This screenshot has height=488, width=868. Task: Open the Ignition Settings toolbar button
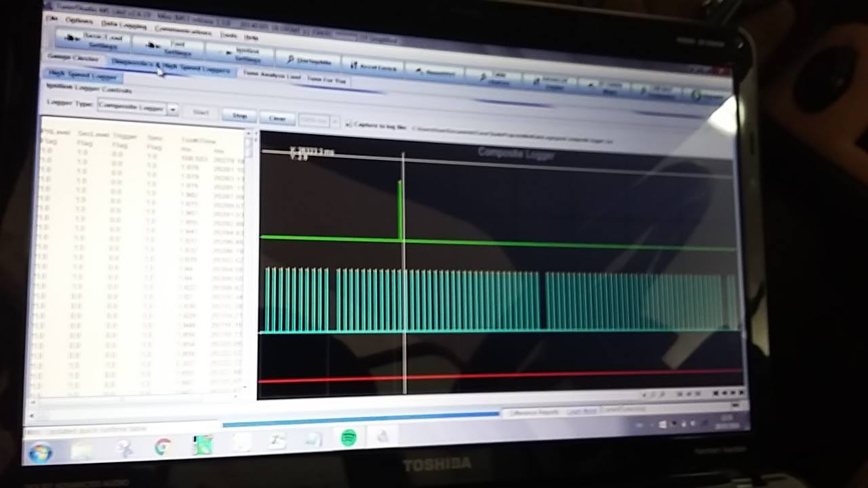coord(239,54)
